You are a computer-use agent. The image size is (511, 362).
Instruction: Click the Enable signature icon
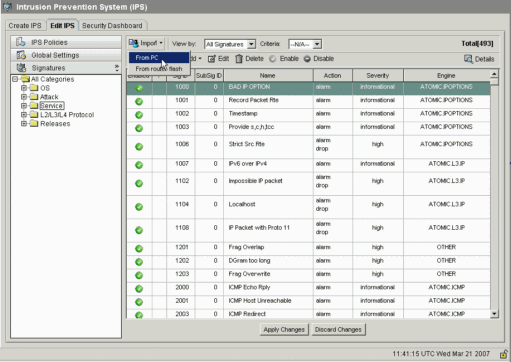(x=273, y=59)
